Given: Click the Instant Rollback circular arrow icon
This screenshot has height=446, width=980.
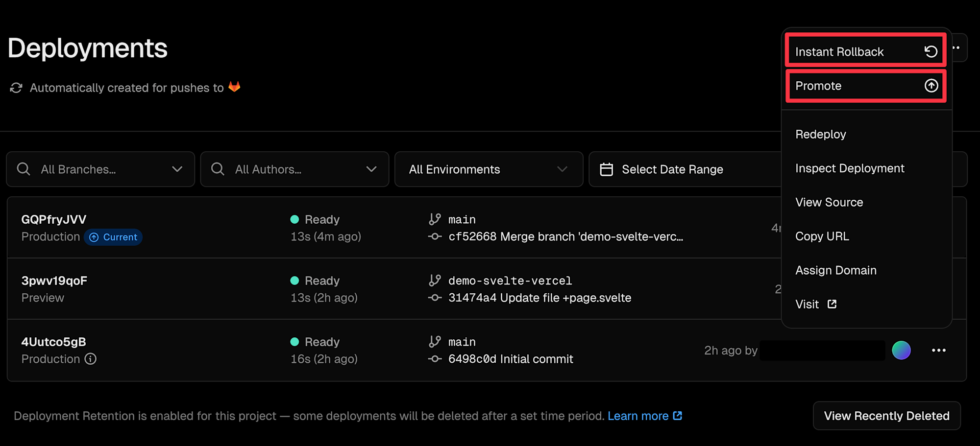Looking at the screenshot, I should click(931, 51).
